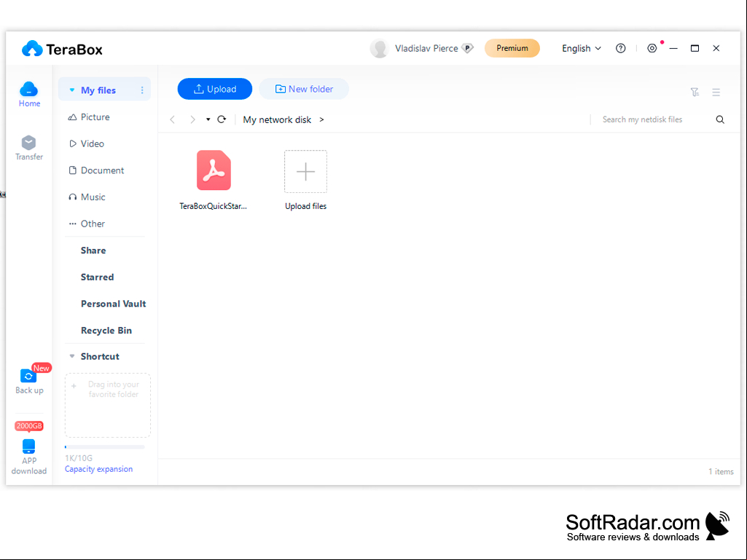The image size is (747, 560).
Task: Go back with the left arrow
Action: click(173, 119)
